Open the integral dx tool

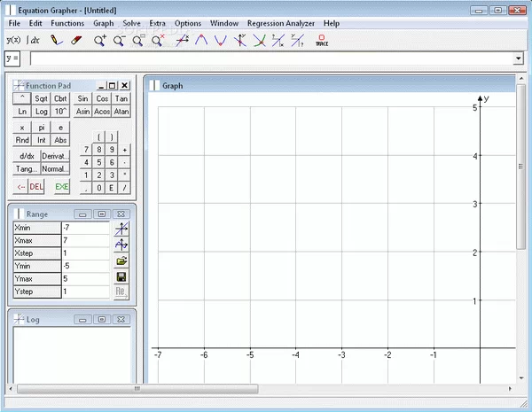coord(33,40)
